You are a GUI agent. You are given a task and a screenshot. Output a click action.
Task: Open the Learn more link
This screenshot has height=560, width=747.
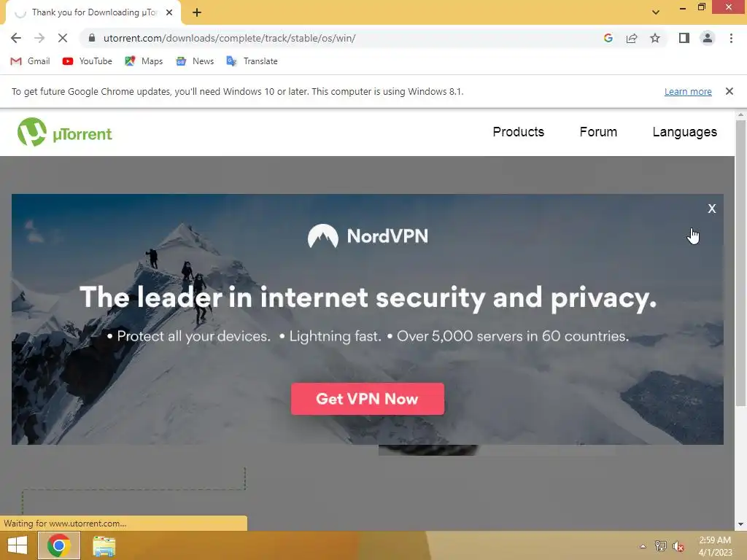[688, 91]
